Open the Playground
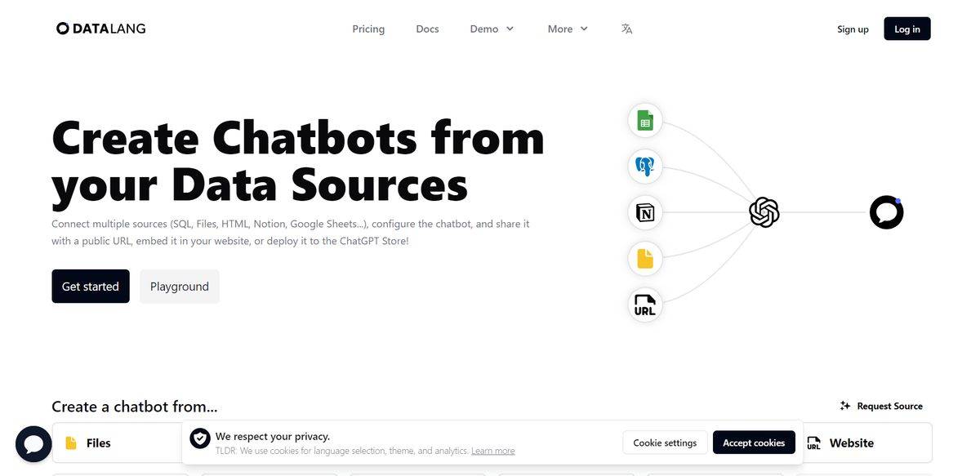Viewport: 980px width, 476px height. (x=180, y=287)
